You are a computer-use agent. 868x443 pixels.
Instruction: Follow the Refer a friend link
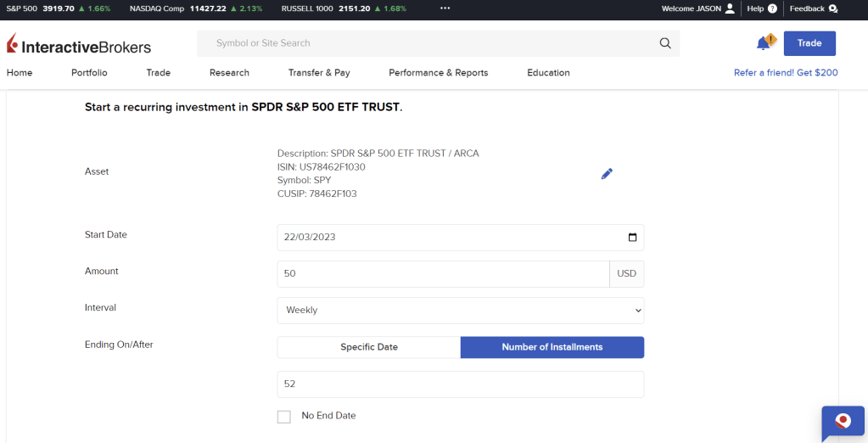785,73
